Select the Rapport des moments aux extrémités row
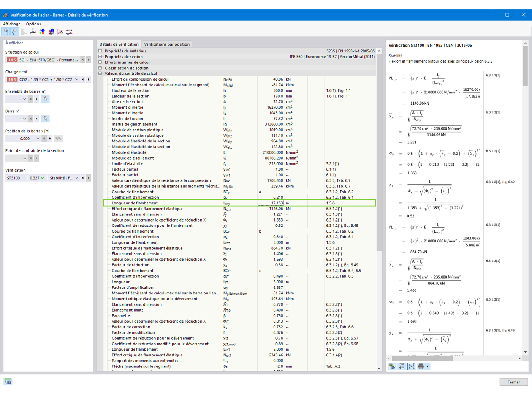This screenshot has height=399, width=532. coord(240,361)
